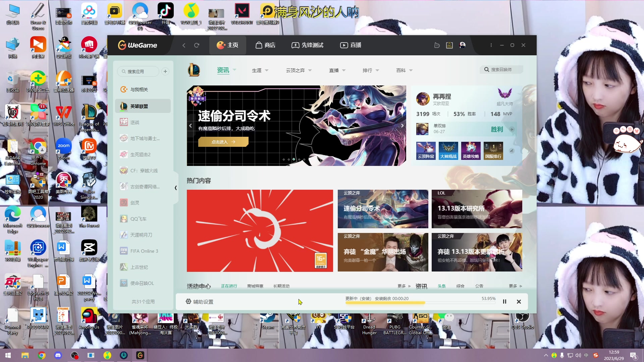The height and width of the screenshot is (362, 644).
Task: Open the message inbox icon
Action: click(x=449, y=45)
